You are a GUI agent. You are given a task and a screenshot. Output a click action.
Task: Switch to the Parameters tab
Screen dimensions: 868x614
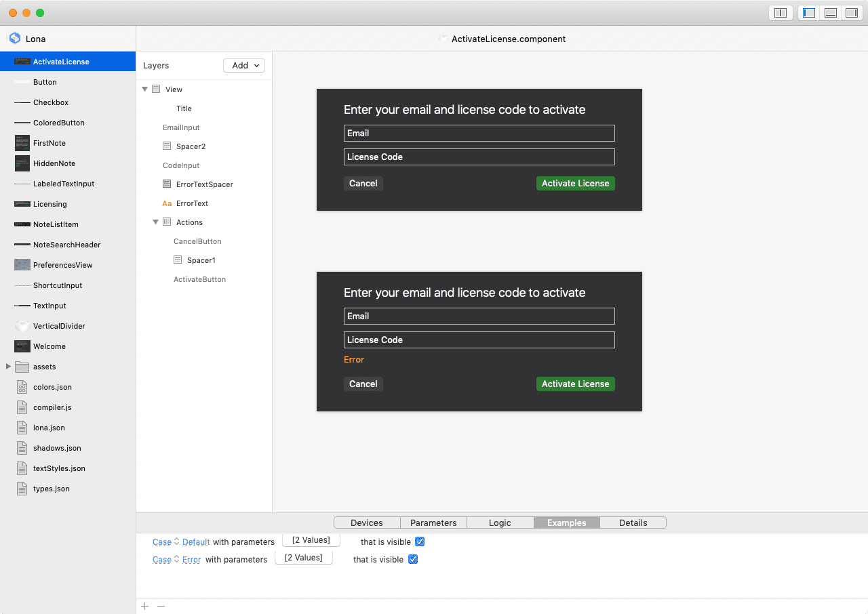coord(433,523)
